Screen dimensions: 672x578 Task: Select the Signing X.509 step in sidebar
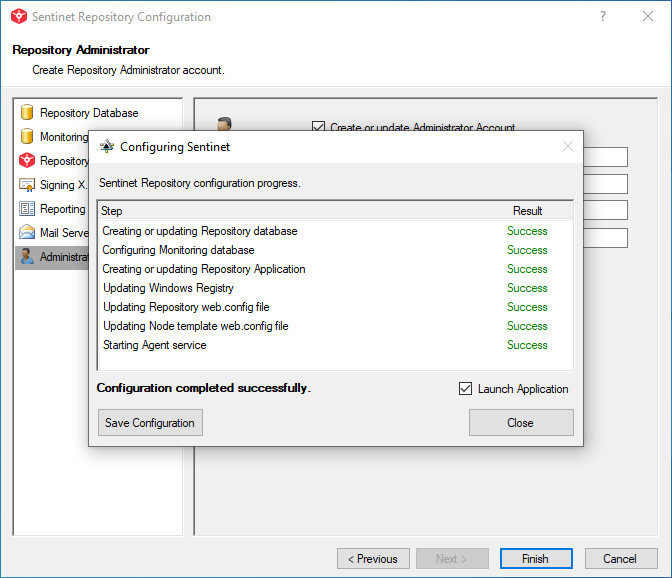[53, 185]
